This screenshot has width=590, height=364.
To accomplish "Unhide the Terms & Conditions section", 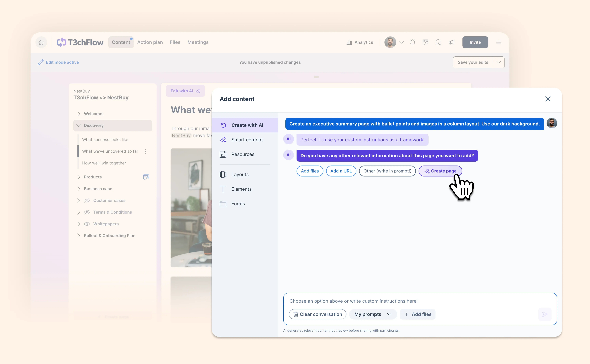I will pos(87,212).
